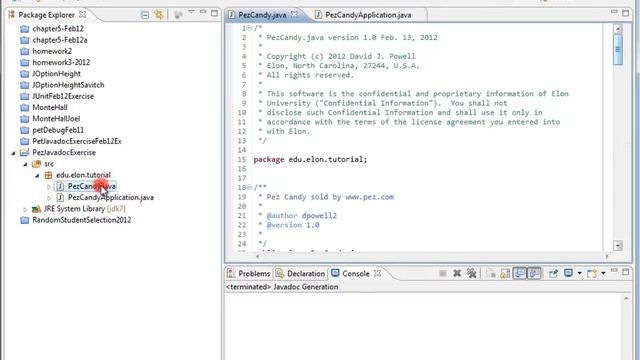Image resolution: width=640 pixels, height=360 pixels.
Task: Click the package keyword on line 15
Action: click(269, 160)
